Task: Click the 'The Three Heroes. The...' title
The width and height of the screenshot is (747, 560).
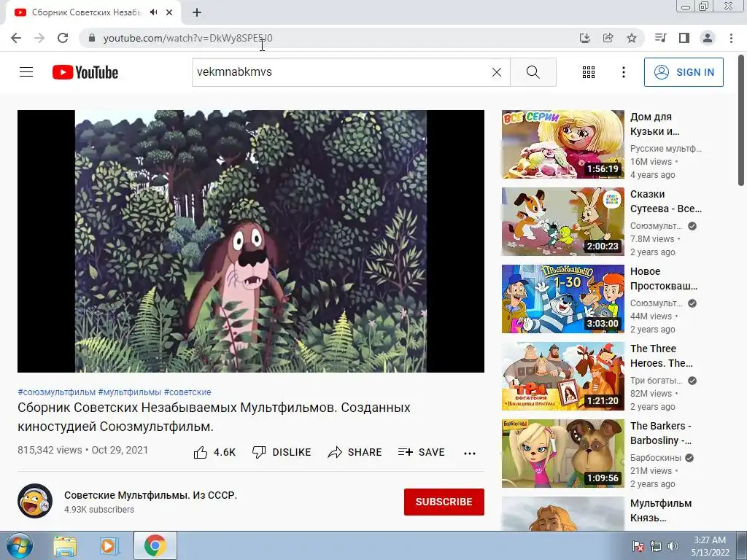Action: 661,356
